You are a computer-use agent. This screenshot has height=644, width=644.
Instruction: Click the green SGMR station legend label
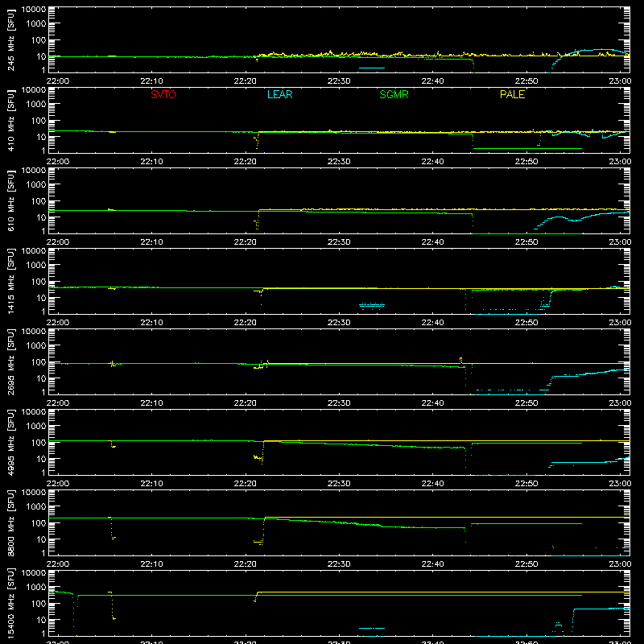coord(394,94)
